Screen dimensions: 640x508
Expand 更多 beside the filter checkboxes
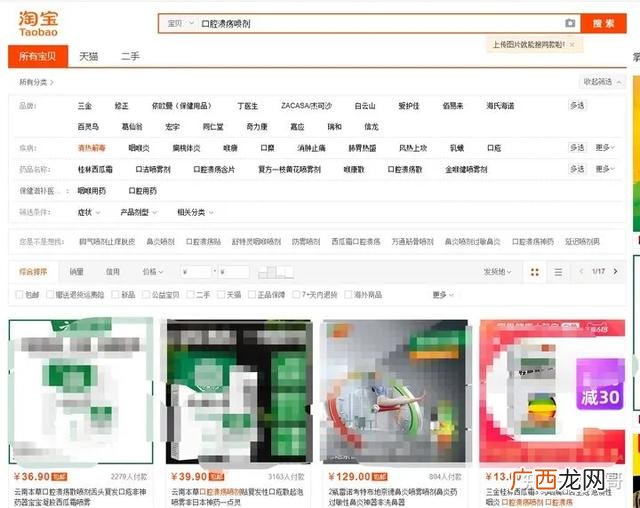(x=443, y=295)
